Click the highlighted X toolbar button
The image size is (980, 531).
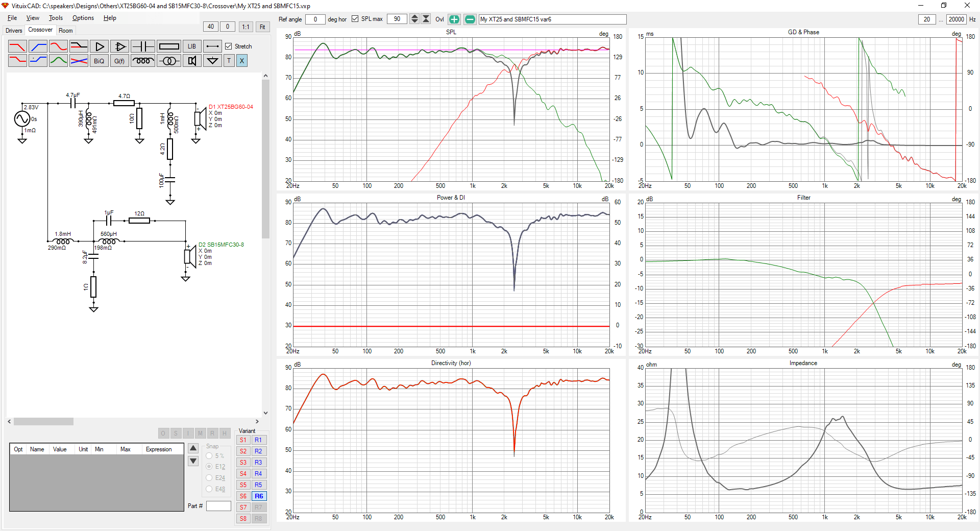point(242,61)
